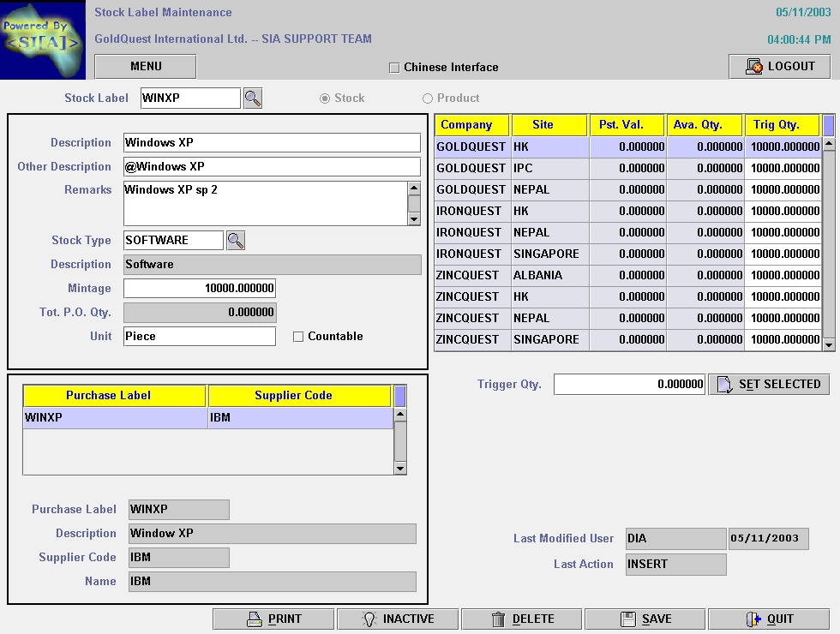The width and height of the screenshot is (840, 634).
Task: Click the IBM supplier code cell
Action: pyautogui.click(x=301, y=418)
